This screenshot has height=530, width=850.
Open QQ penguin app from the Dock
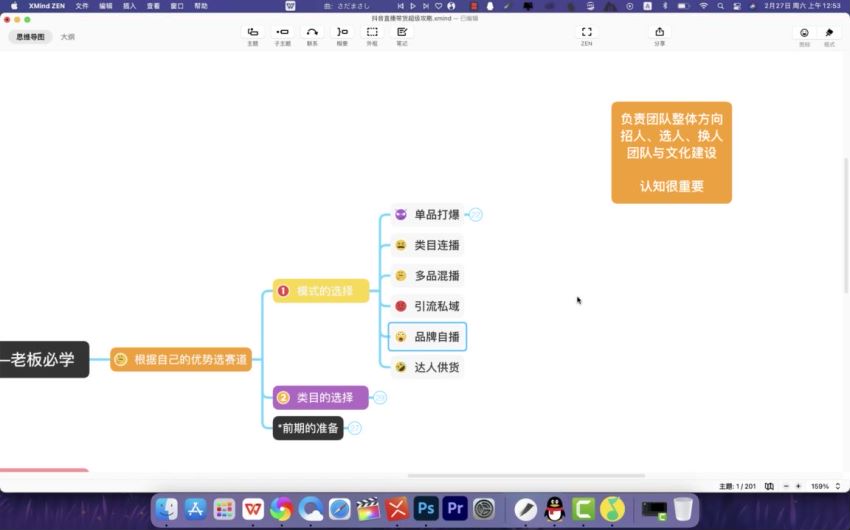click(555, 509)
